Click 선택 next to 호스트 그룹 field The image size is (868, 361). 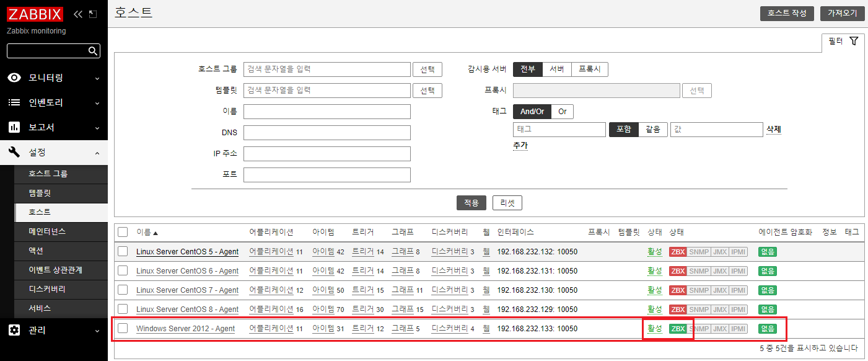tap(427, 69)
